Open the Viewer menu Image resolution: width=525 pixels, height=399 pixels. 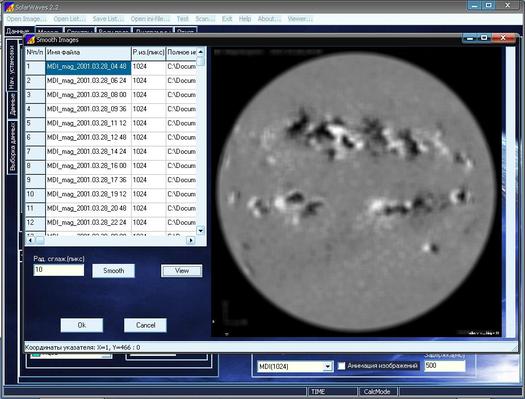click(x=300, y=19)
